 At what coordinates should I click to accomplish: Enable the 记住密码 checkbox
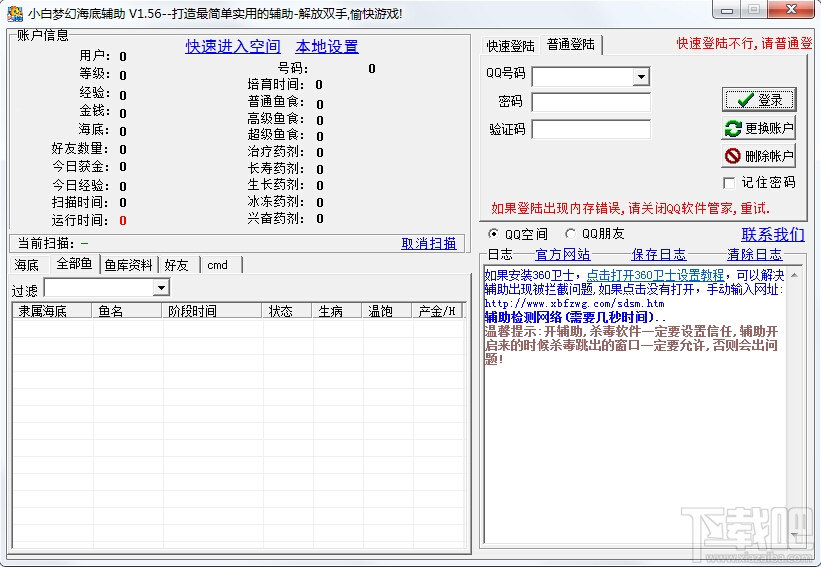point(729,183)
